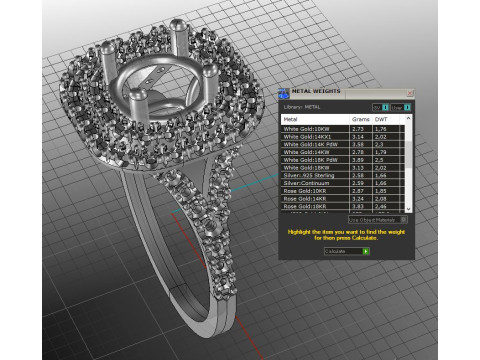The image size is (480, 360).
Task: Click the DWT column header
Action: (386, 119)
